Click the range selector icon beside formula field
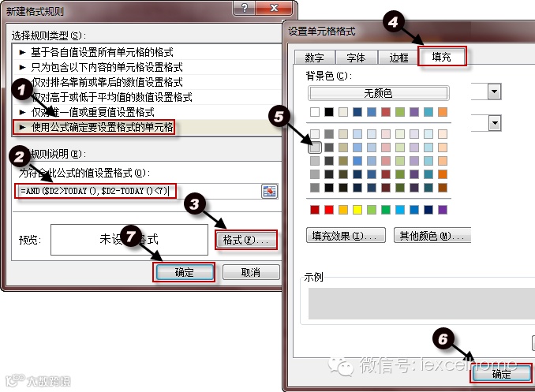The height and width of the screenshot is (392, 535). tap(270, 191)
